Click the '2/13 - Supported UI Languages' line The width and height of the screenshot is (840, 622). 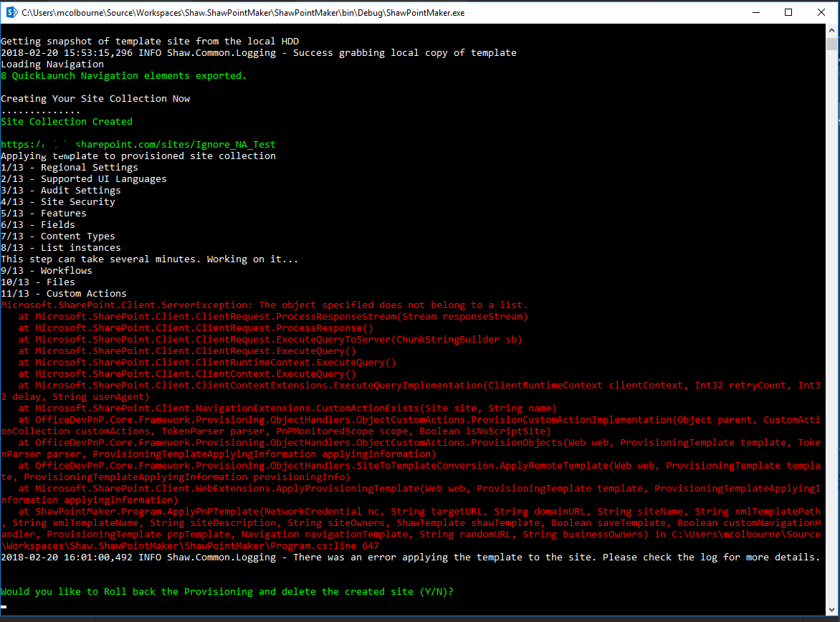[84, 179]
